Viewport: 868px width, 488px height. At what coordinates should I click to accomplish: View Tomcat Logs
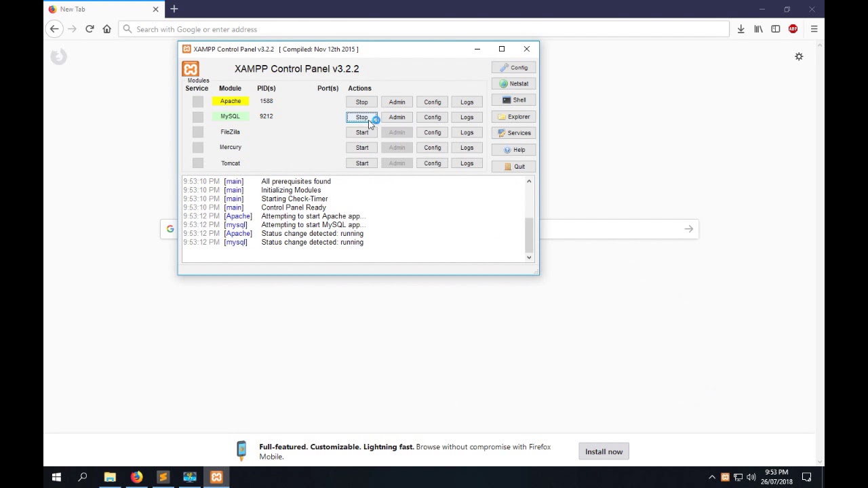point(467,163)
